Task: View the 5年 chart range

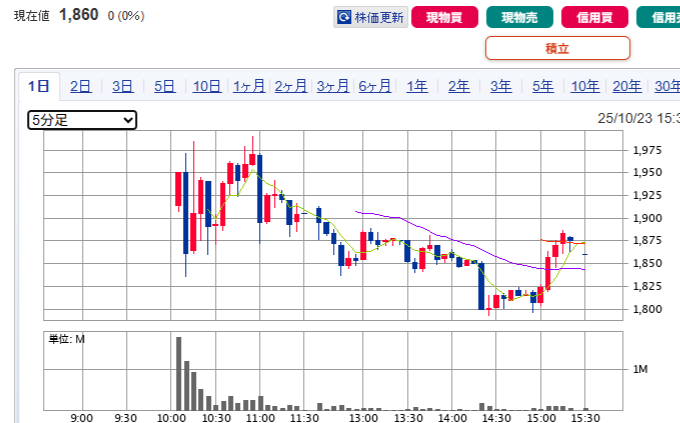Action: click(x=543, y=86)
